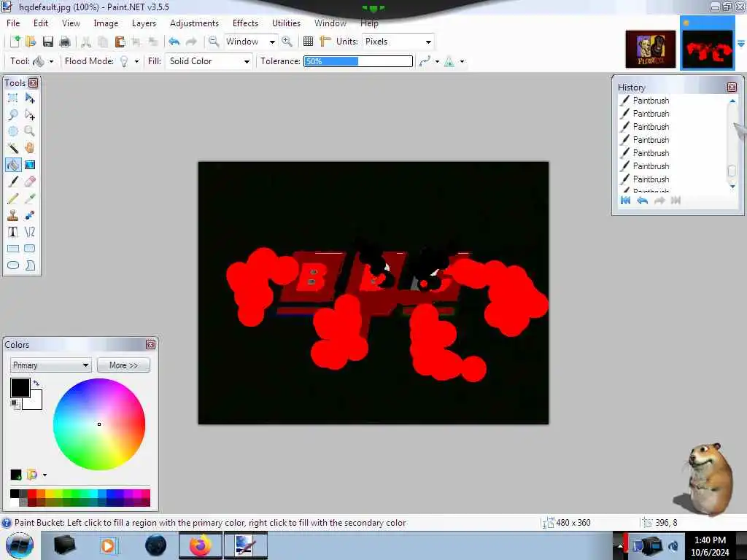Click the Paste clipboard toolbar icon
The height and width of the screenshot is (560, 747).
120,42
